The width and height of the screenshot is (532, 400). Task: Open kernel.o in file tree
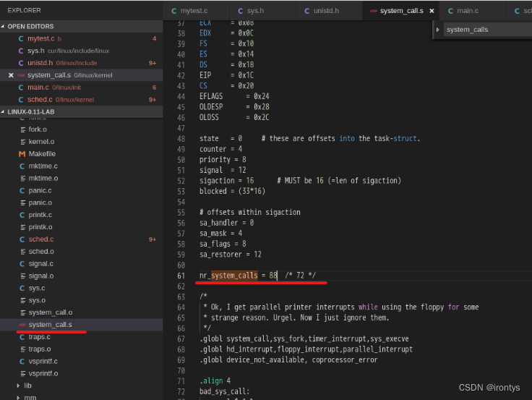(82, 142)
